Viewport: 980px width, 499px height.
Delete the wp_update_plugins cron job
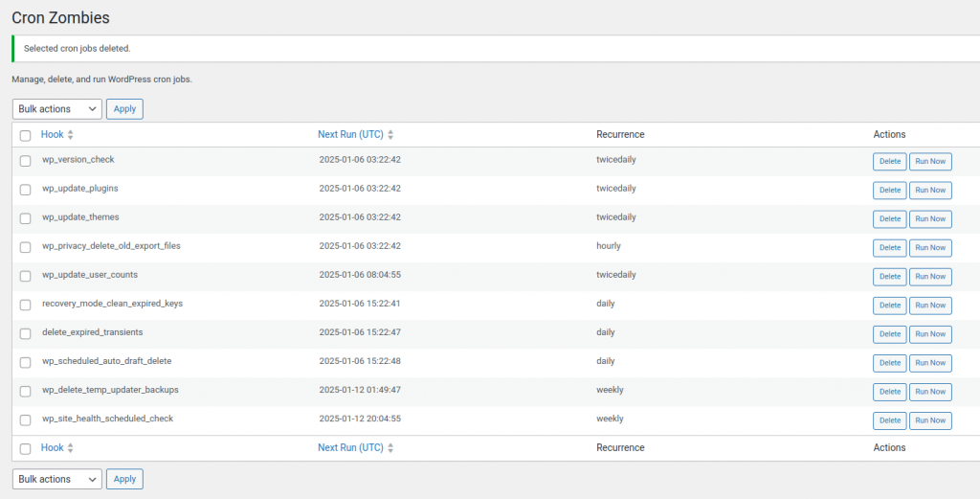pos(889,190)
